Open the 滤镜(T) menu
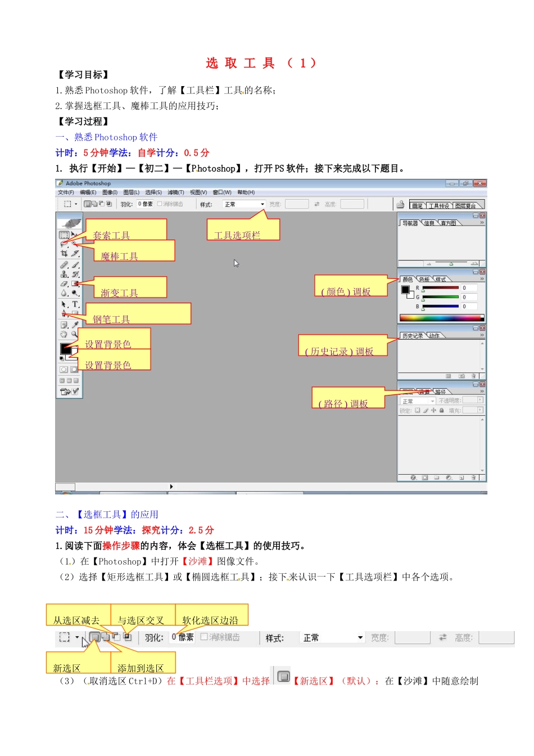The height and width of the screenshot is (756, 534). (x=176, y=192)
